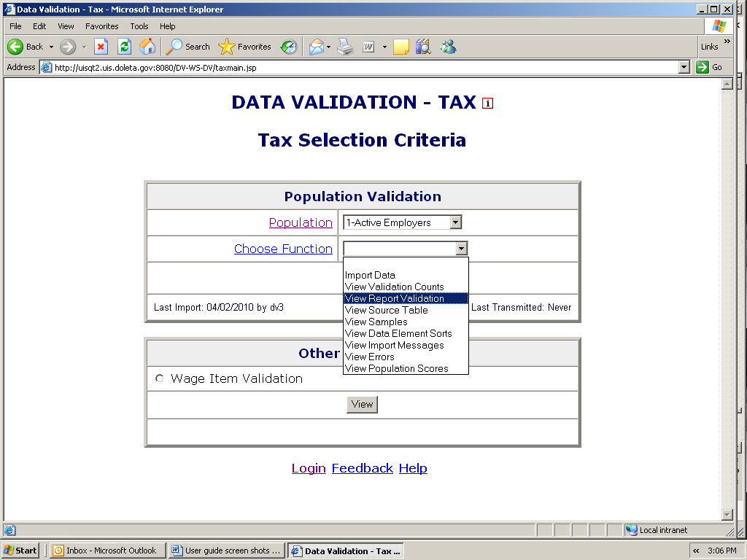
Task: Click the red info icon beside title
Action: click(x=487, y=103)
